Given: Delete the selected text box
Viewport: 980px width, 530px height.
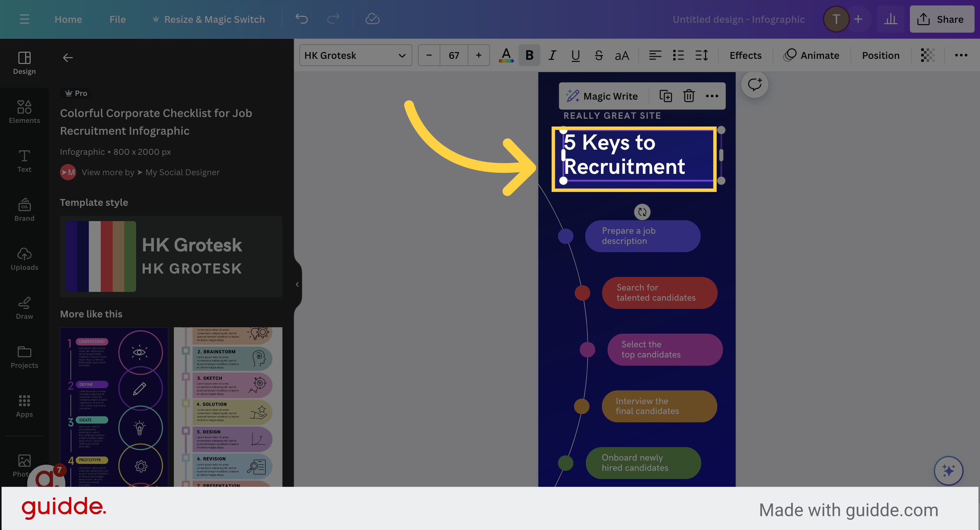Looking at the screenshot, I should (x=688, y=96).
